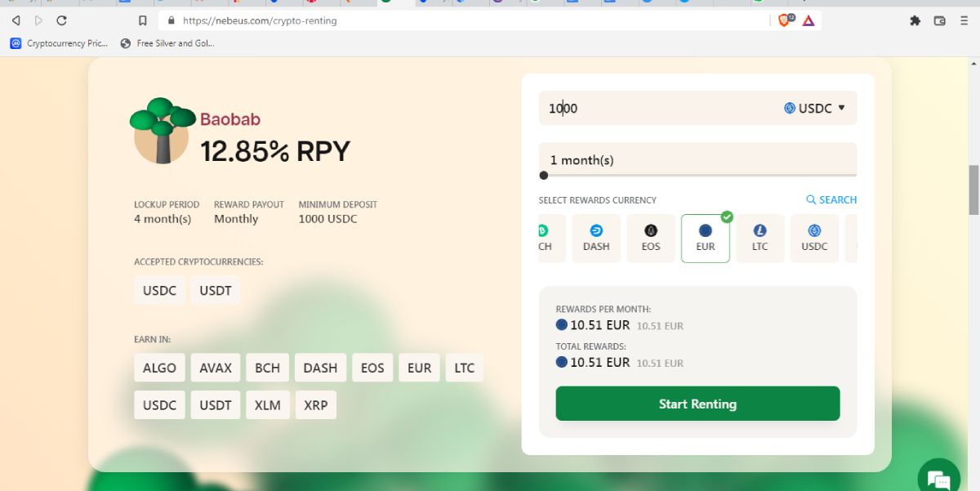Click the 1 month(s) duration field
The image size is (980, 491).
click(697, 159)
